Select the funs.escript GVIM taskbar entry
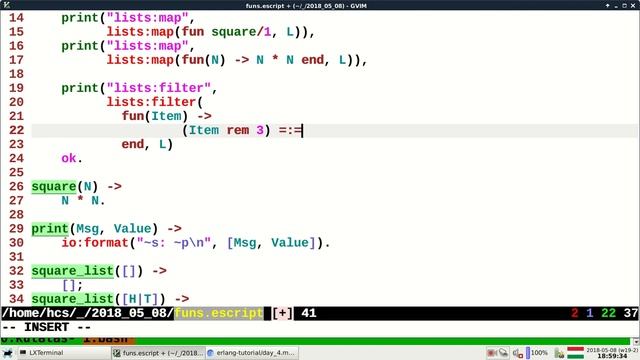 click(x=158, y=353)
